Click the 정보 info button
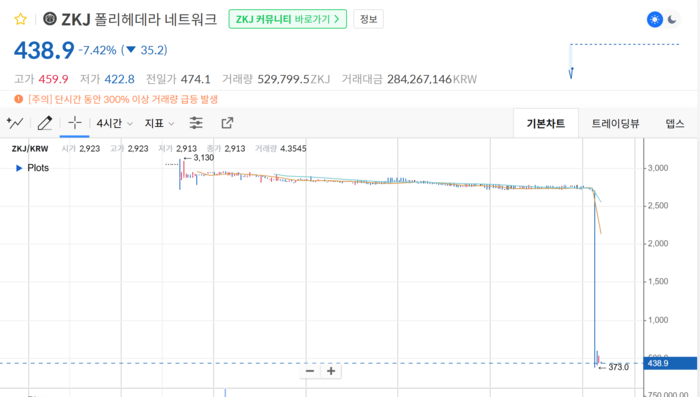 click(x=368, y=19)
